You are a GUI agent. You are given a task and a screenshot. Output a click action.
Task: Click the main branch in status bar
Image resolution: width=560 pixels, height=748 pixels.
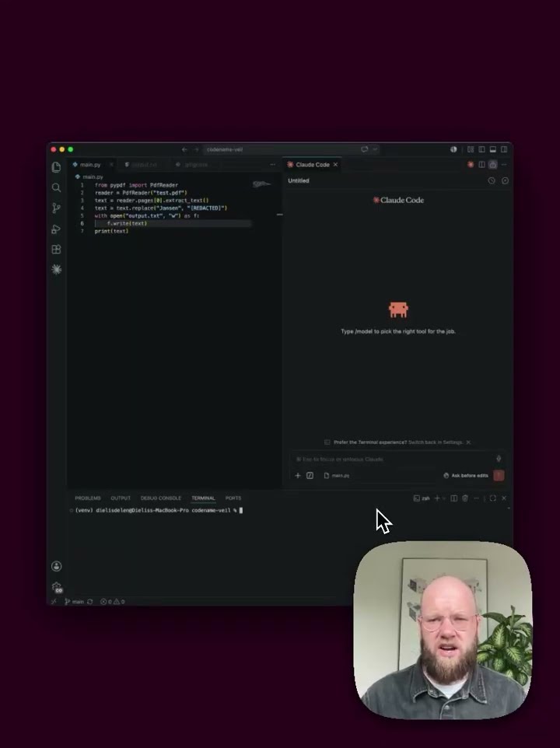(x=75, y=602)
